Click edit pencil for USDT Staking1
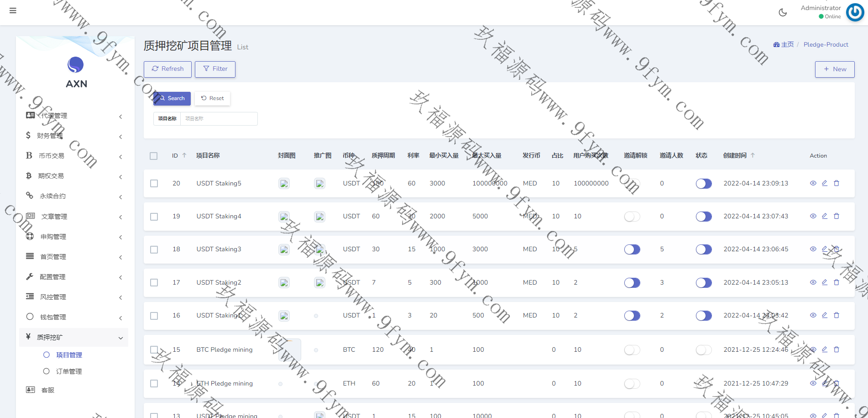 825,315
